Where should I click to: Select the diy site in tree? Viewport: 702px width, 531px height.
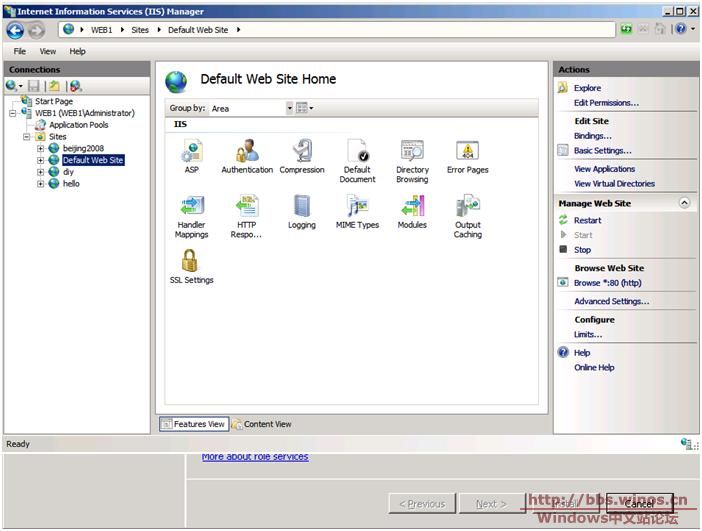[68, 172]
